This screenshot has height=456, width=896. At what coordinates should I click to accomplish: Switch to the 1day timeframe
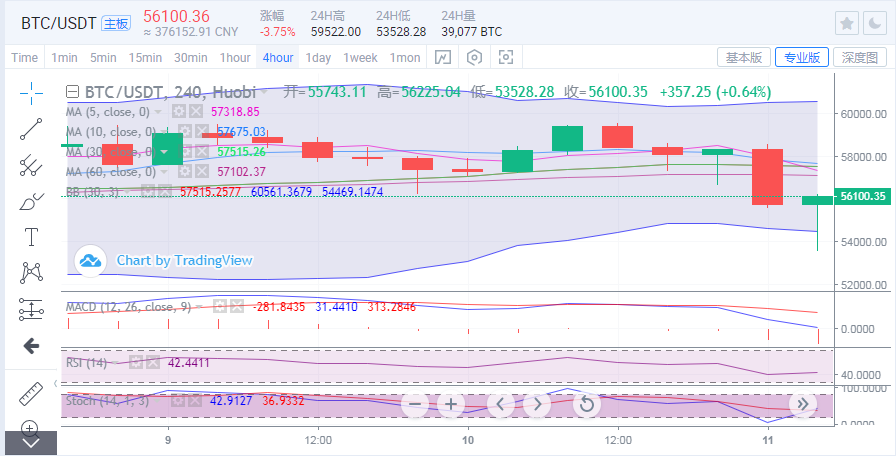click(x=318, y=58)
